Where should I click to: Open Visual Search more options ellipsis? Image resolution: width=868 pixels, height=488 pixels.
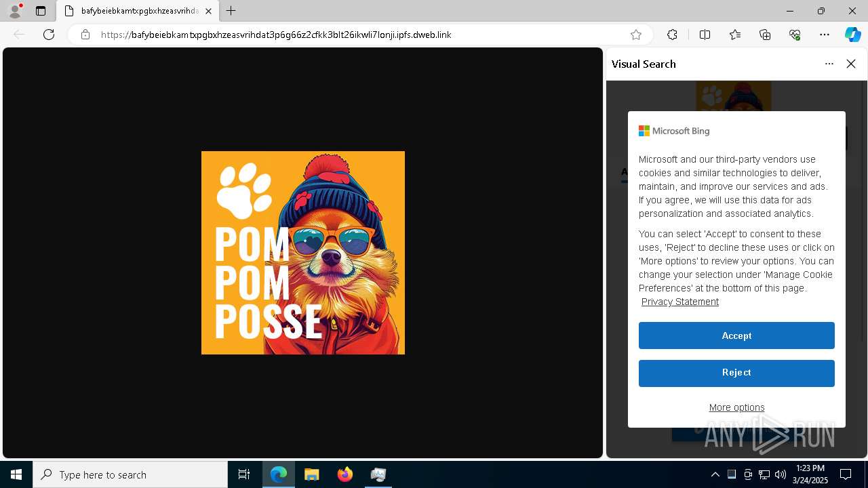pos(829,64)
